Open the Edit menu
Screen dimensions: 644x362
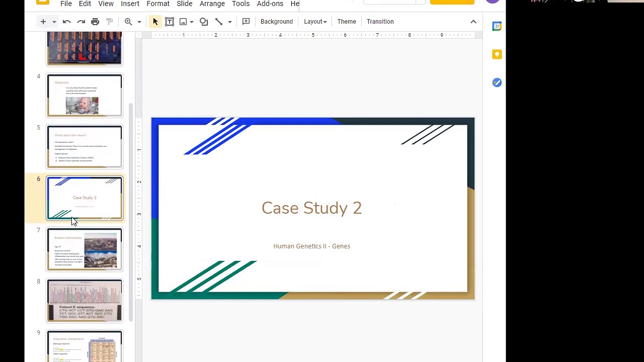pos(85,4)
